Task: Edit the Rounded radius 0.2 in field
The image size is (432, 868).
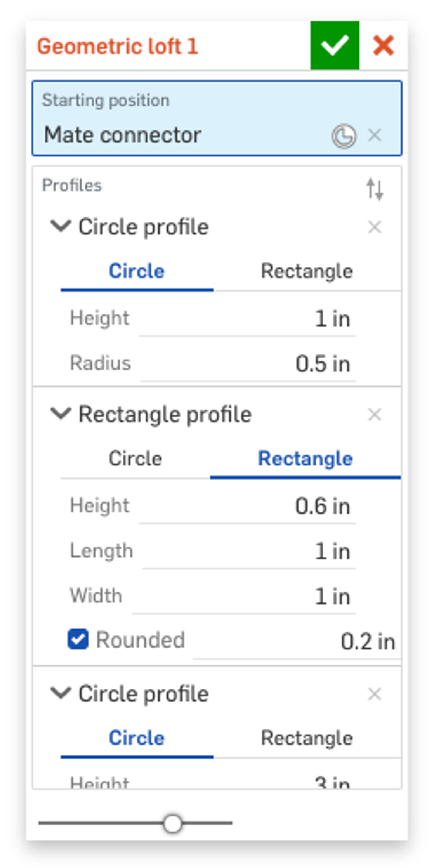Action: point(296,641)
